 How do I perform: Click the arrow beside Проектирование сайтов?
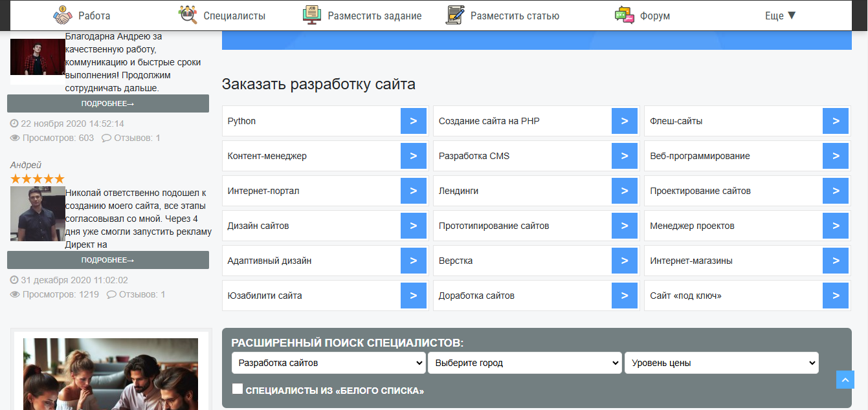click(x=836, y=191)
